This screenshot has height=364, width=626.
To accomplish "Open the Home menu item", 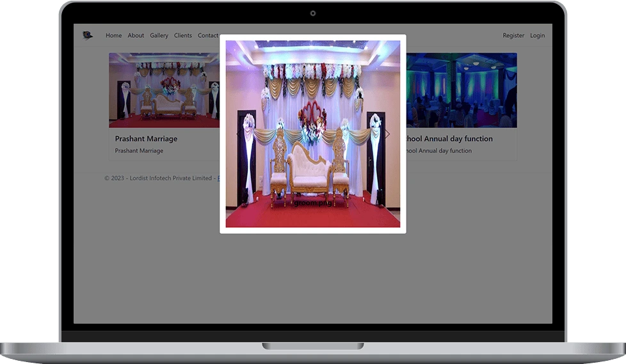I will [x=113, y=36].
